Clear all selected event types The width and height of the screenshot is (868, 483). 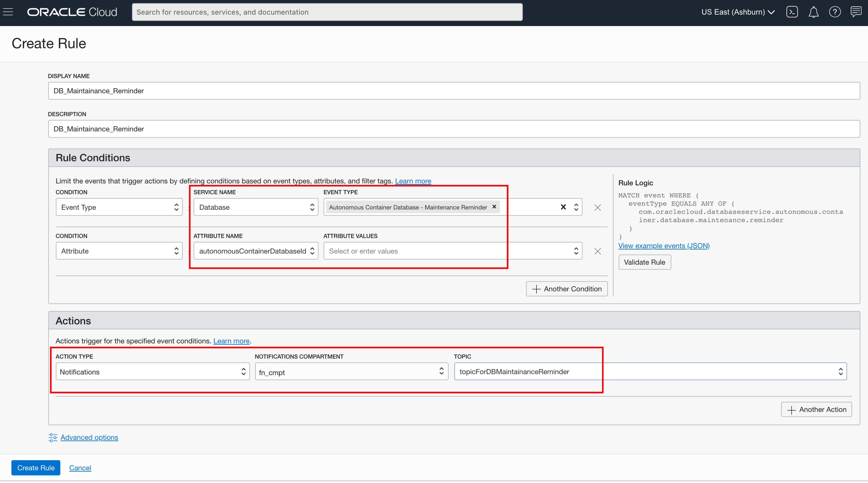click(563, 207)
